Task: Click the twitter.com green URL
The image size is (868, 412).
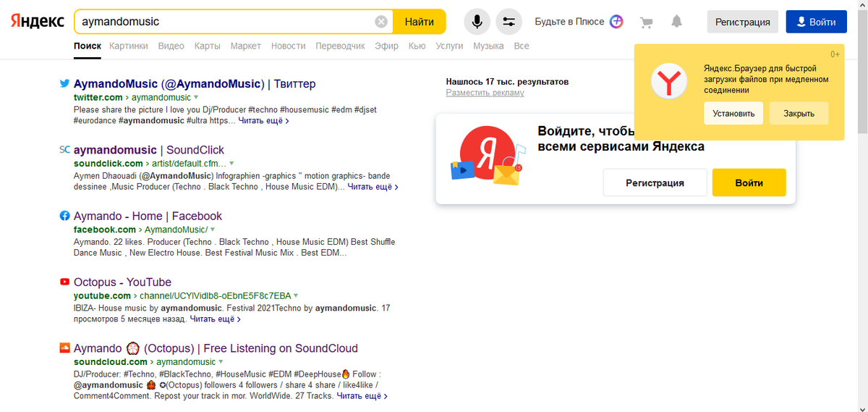Action: point(98,97)
